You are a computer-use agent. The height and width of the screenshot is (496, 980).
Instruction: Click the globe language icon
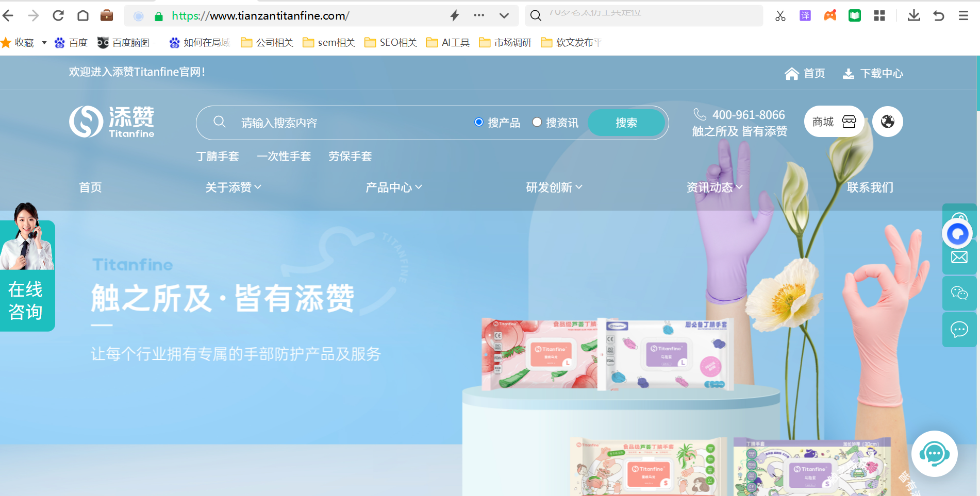tap(888, 122)
